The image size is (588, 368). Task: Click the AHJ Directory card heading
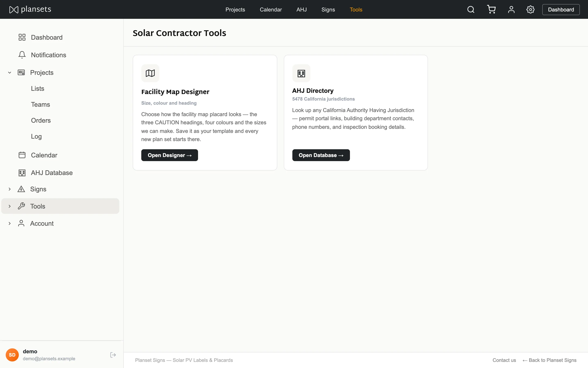tap(313, 91)
